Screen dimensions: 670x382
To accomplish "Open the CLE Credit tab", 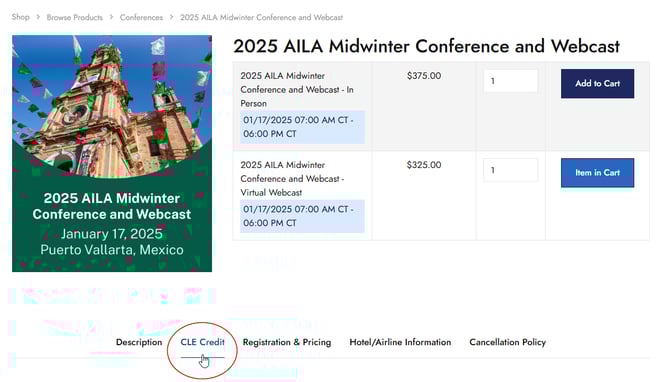I will pos(202,342).
